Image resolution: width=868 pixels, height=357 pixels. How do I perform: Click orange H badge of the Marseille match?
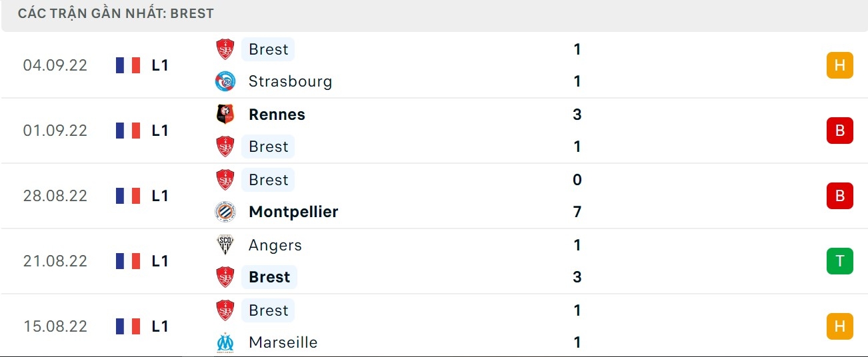(839, 326)
